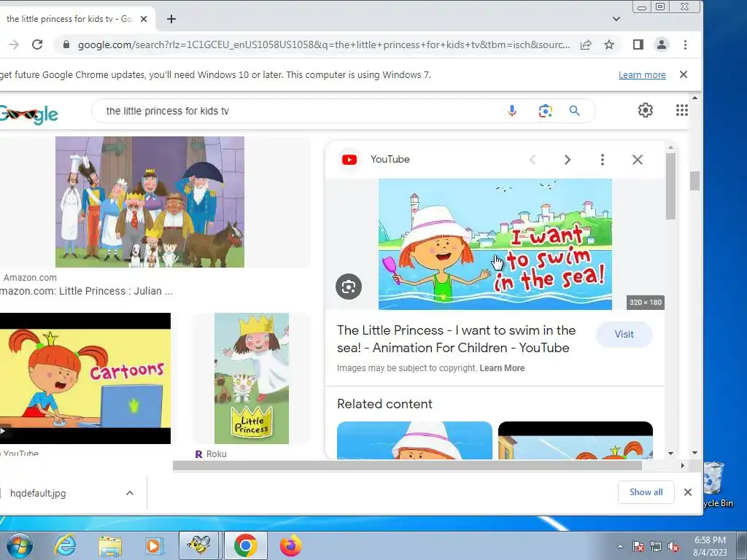
Task: Click the share page icon in address bar
Action: click(x=586, y=44)
